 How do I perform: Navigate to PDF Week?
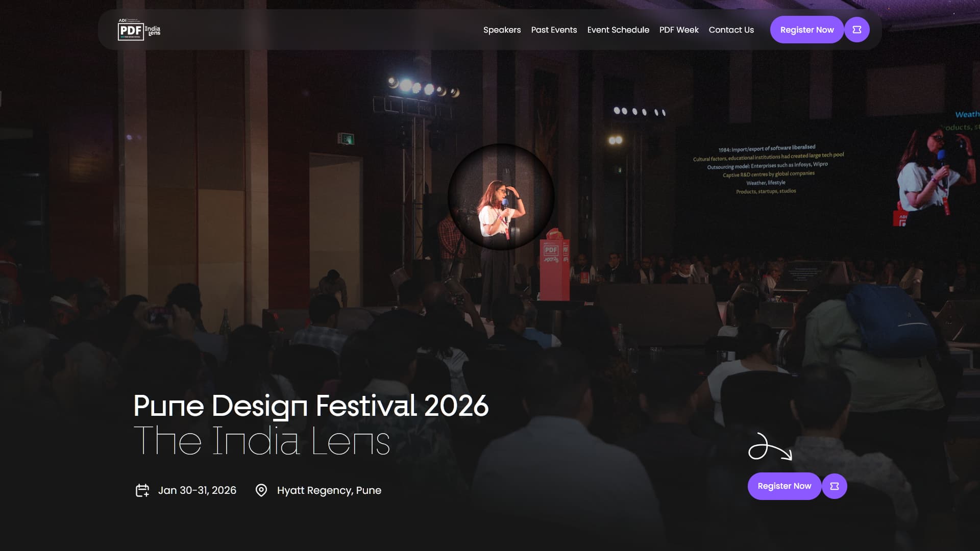[x=679, y=30]
